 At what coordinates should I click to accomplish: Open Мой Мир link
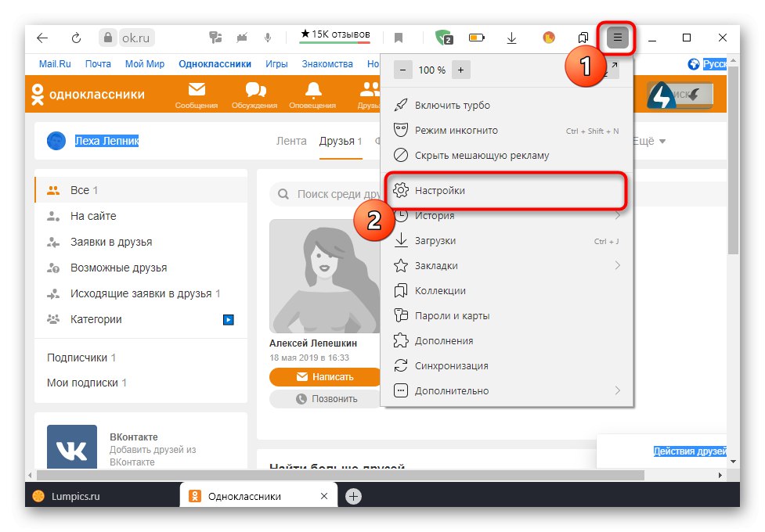(145, 64)
